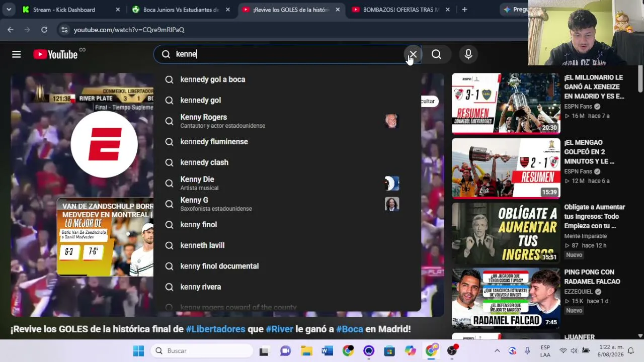Image resolution: width=644 pixels, height=362 pixels.
Task: Close the BOMBAZOS! OFERTAS tab
Action: (447, 10)
